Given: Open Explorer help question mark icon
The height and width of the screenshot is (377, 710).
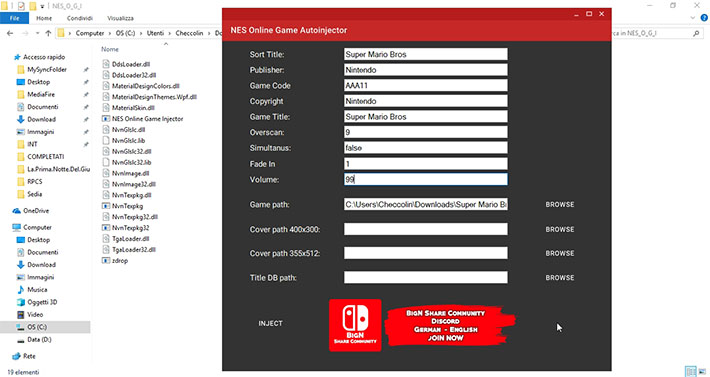Looking at the screenshot, I should coord(704,18).
